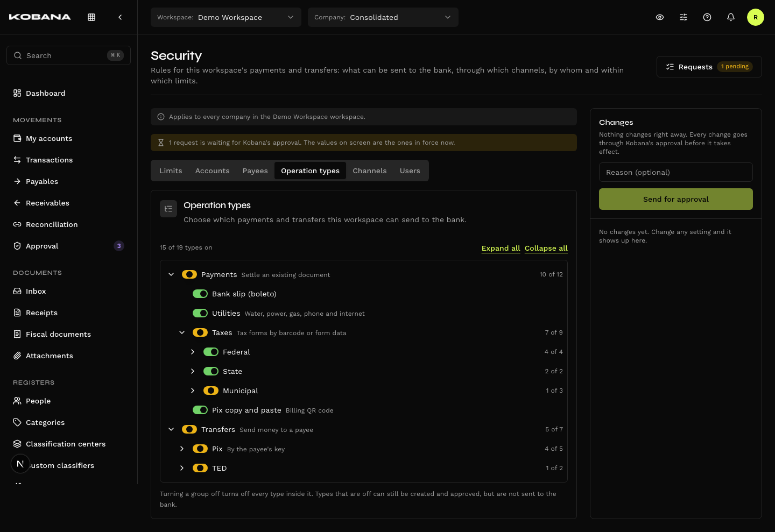Turn off the Bank slip (boleto) switch

click(x=200, y=294)
